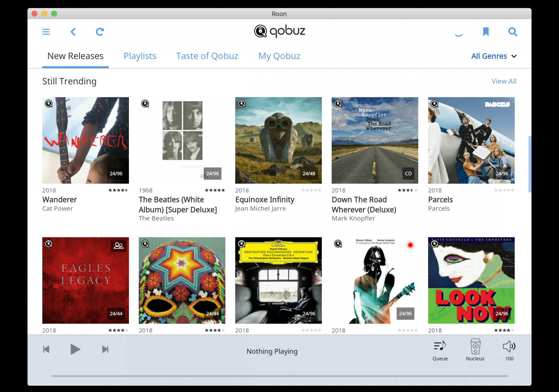Click the star rating under Wanderer cover
This screenshot has height=392, width=559.
coord(118,190)
